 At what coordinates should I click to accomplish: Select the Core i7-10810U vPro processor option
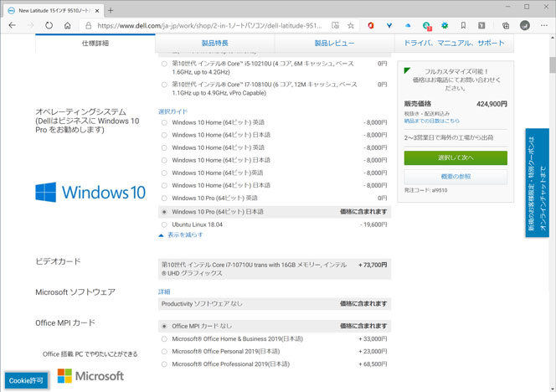[x=164, y=85]
